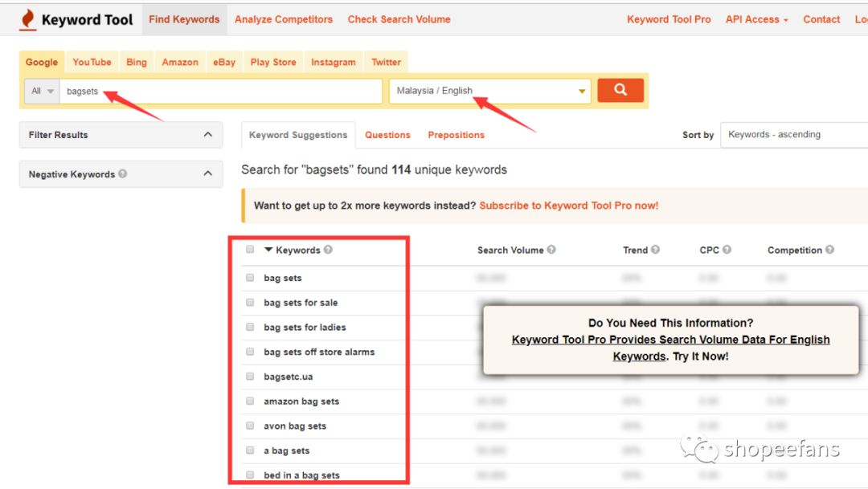Open the Keywords column help icon
868x489 pixels.
[x=328, y=250]
